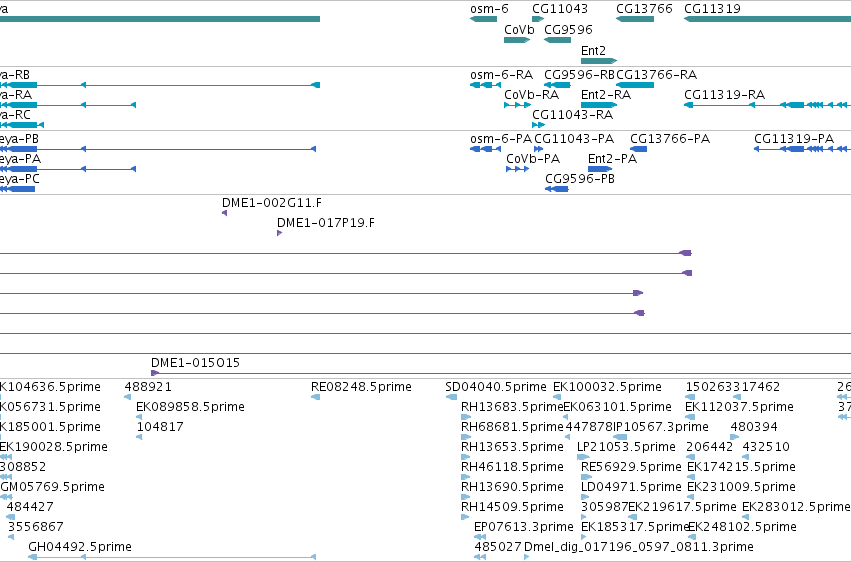Screen dimensions: 851x562
Task: Select the CG11043 gene feature label
Action: [x=560, y=9]
